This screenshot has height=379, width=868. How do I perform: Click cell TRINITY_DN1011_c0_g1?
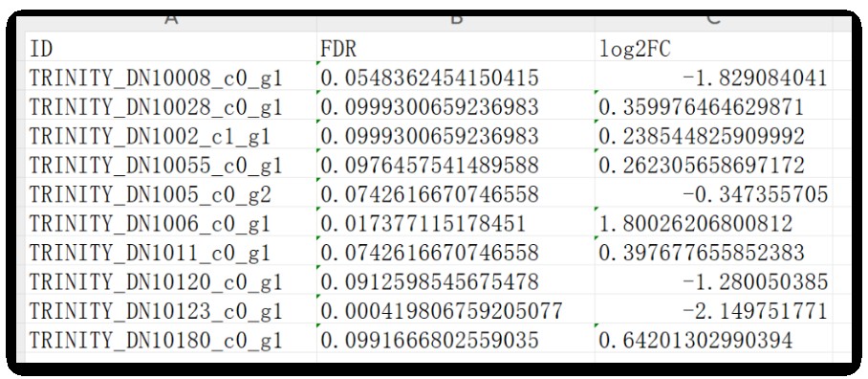pyautogui.click(x=171, y=252)
